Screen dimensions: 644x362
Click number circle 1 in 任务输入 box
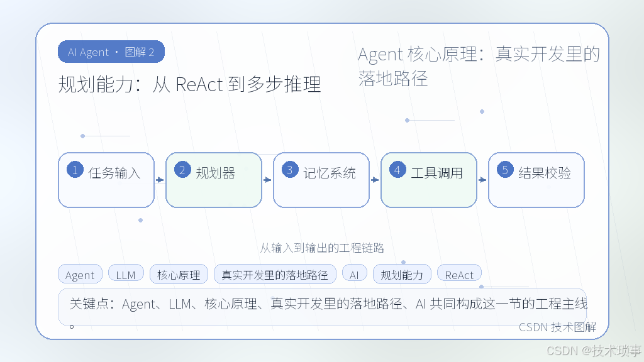pos(75,170)
